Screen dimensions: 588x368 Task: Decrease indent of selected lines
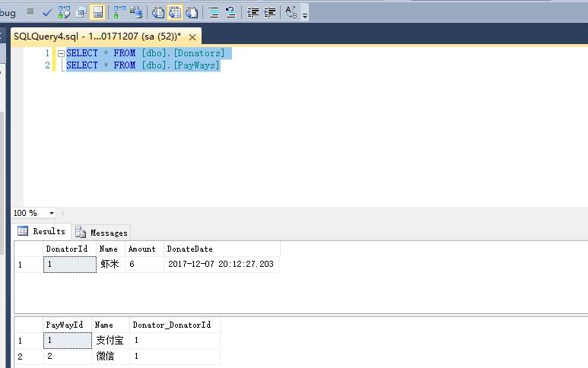click(253, 12)
